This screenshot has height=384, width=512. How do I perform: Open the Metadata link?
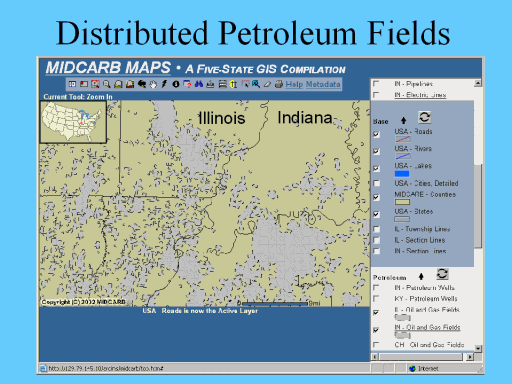tap(323, 84)
